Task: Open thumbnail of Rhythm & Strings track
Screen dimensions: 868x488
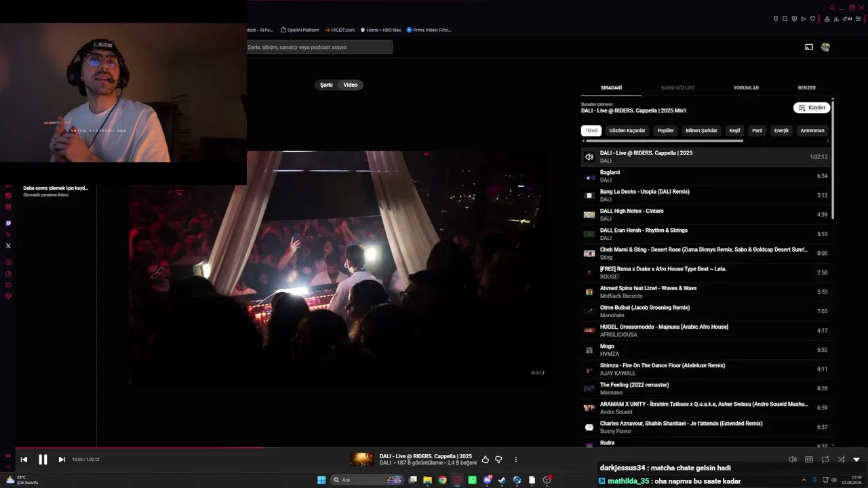Action: [589, 234]
